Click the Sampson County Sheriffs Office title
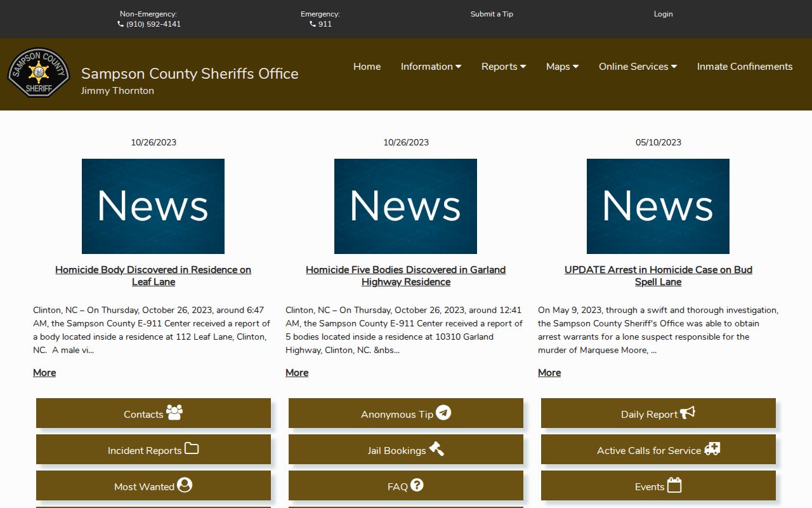812x508 pixels. click(x=190, y=74)
